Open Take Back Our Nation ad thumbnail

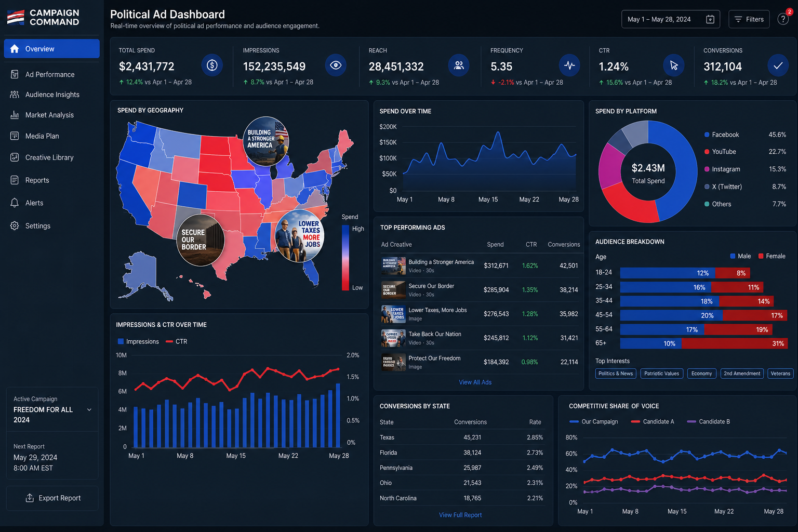(x=393, y=338)
